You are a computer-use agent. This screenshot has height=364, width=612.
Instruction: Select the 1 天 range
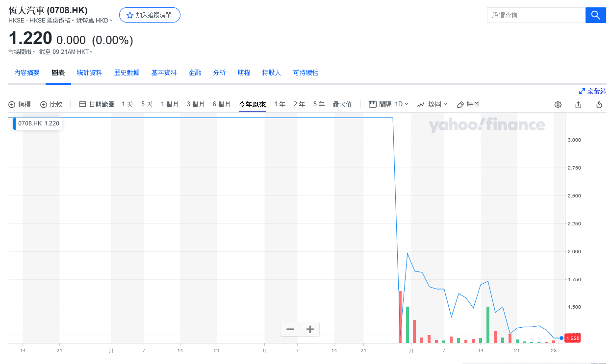[x=127, y=104]
